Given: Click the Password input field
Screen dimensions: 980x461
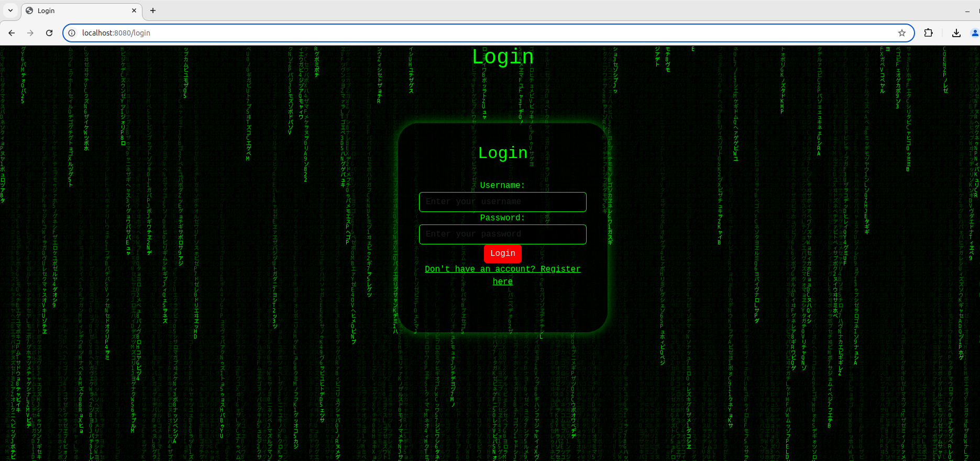Looking at the screenshot, I should 503,234.
